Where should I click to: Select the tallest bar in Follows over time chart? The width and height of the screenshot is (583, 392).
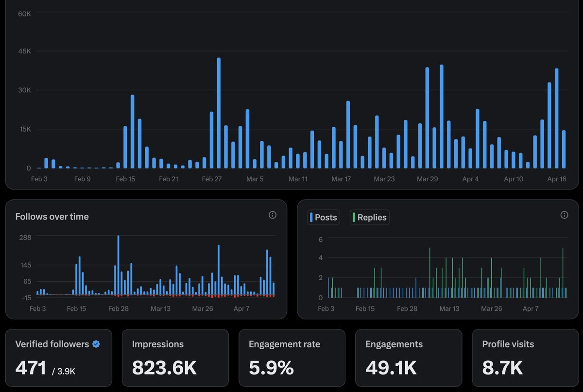click(x=118, y=266)
